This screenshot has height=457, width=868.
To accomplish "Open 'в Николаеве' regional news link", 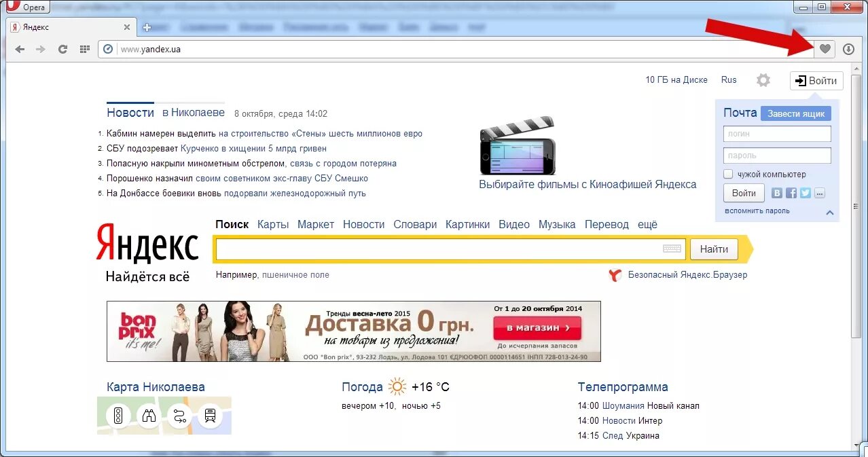I will (193, 113).
